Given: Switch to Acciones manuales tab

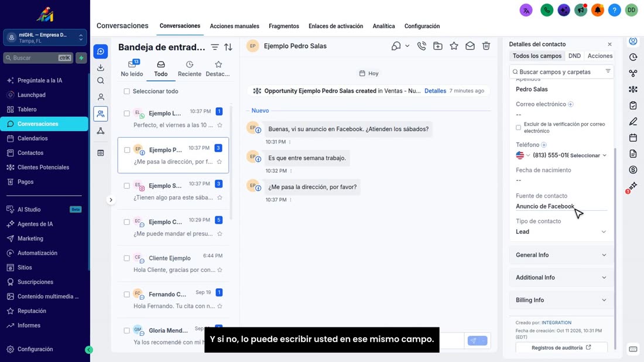Looking at the screenshot, I should pos(235,26).
